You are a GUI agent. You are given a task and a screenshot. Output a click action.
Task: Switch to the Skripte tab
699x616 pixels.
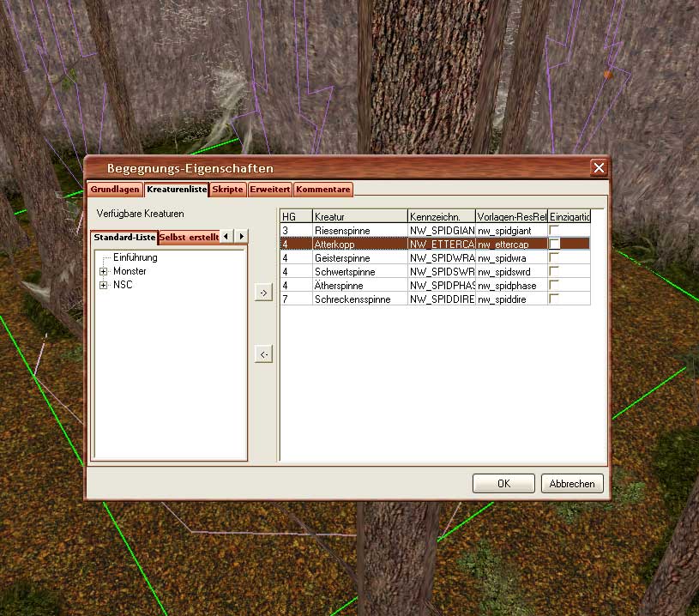coord(228,190)
